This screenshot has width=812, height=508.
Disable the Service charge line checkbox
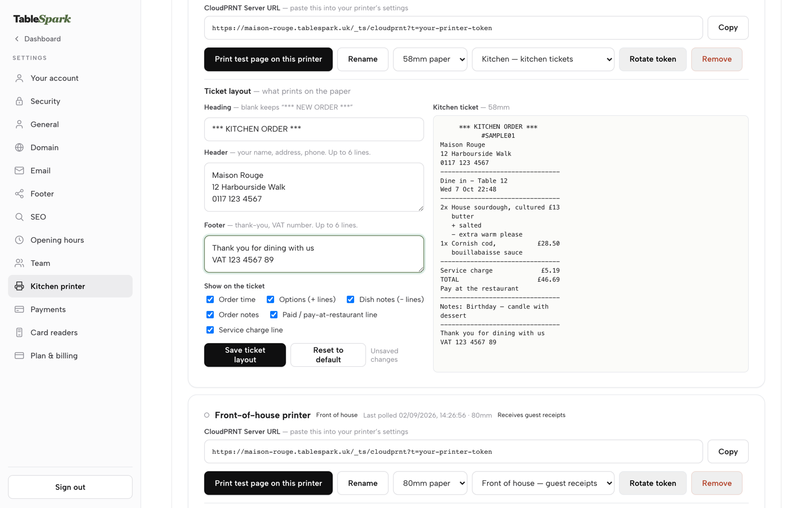pos(210,330)
